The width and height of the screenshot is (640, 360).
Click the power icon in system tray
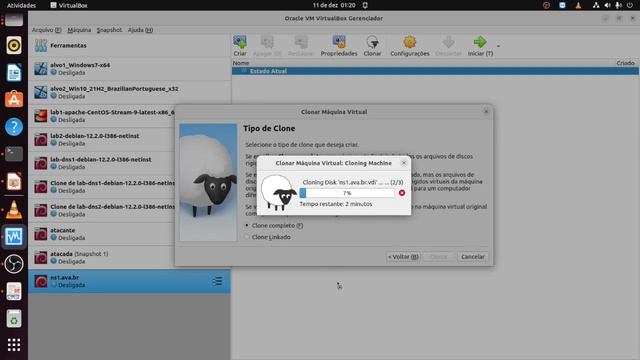630,5
